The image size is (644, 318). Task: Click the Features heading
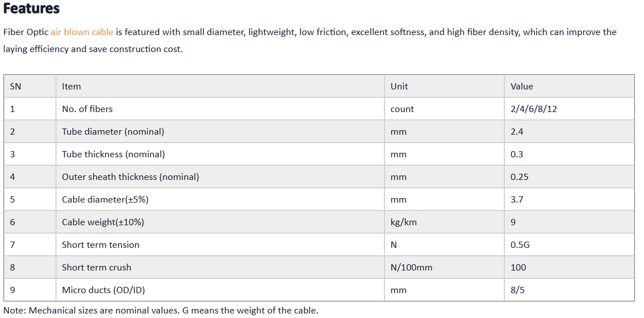(x=31, y=8)
